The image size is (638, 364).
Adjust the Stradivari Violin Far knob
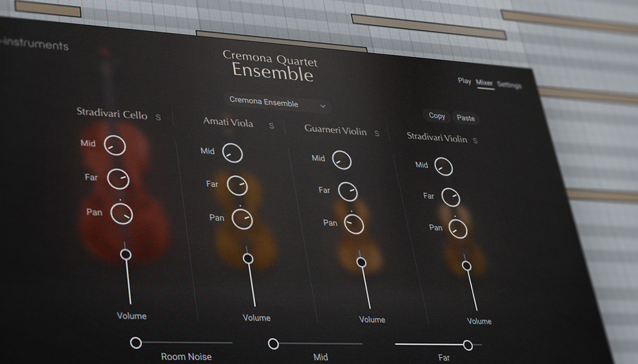point(451,197)
